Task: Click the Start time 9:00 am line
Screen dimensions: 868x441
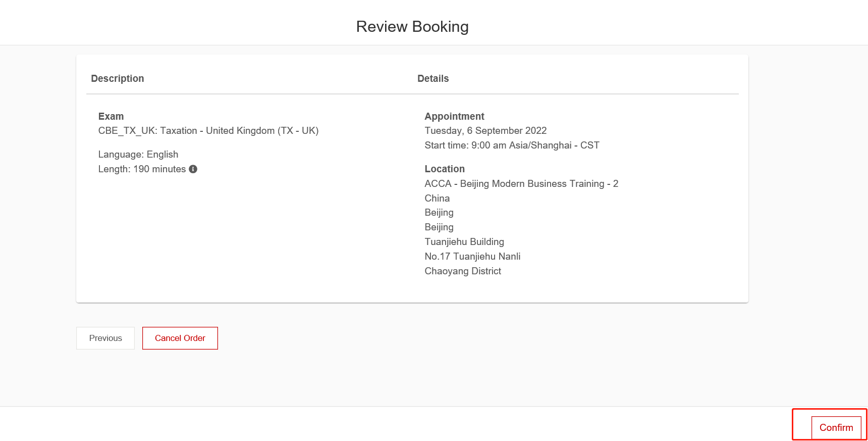Action: pyautogui.click(x=512, y=145)
